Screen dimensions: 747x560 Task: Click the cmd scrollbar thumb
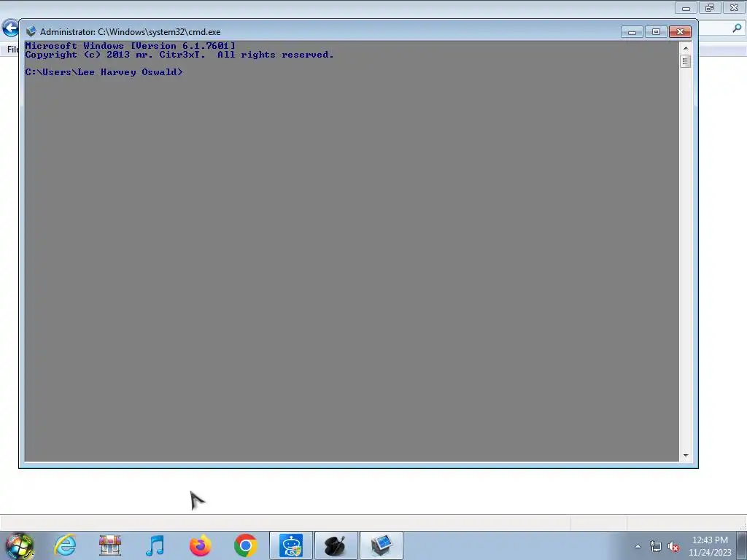click(x=686, y=61)
